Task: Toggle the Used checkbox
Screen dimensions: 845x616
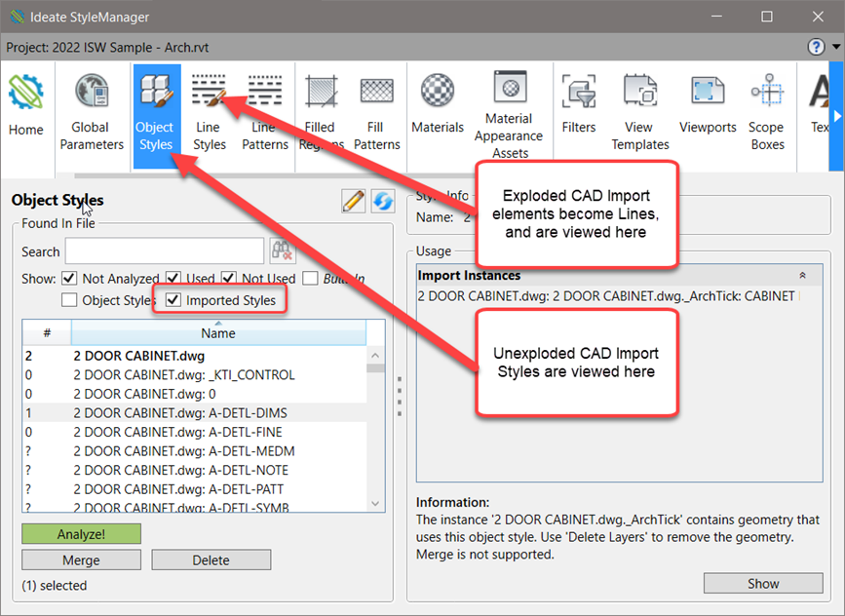Action: [173, 278]
